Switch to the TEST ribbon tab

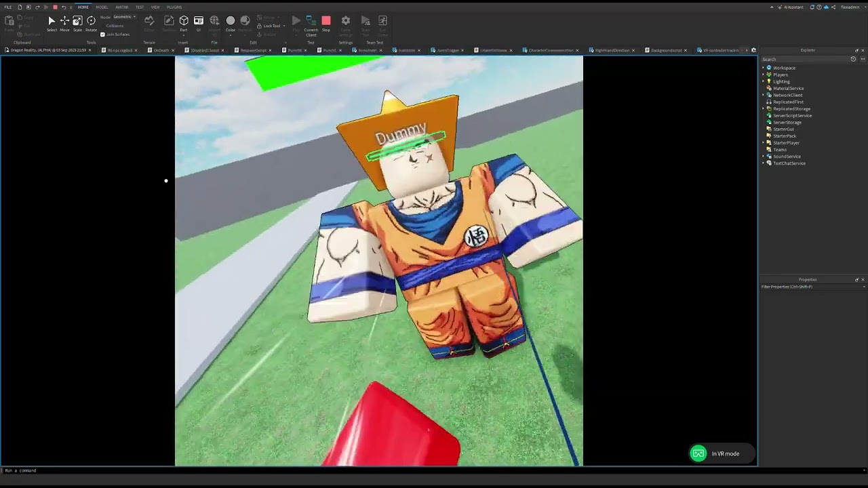[x=139, y=7]
